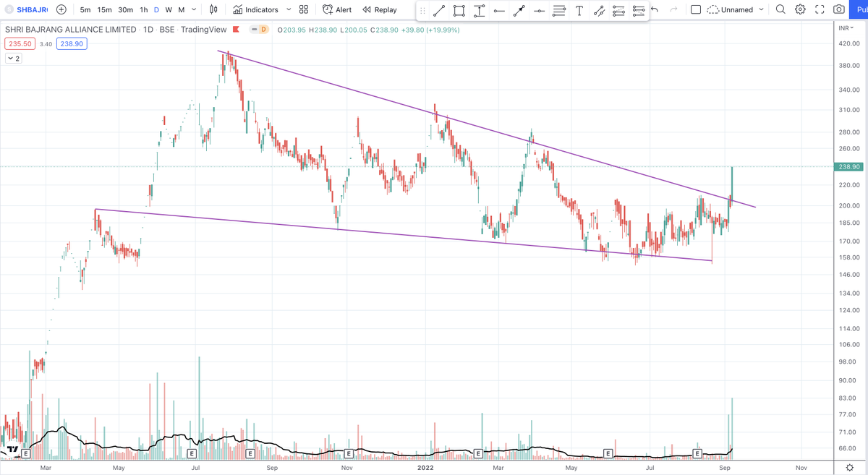Click the Unnamed layout name
This screenshot has width=868, height=475.
pos(736,9)
